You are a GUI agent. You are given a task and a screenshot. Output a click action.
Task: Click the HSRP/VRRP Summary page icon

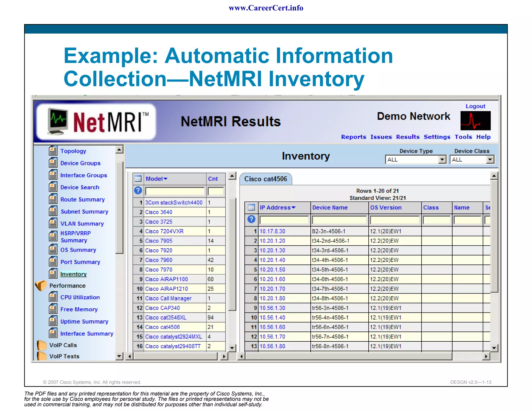[53, 236]
